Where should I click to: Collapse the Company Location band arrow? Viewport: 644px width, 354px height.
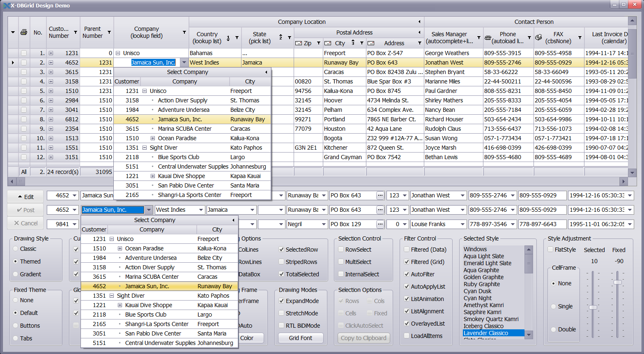419,22
